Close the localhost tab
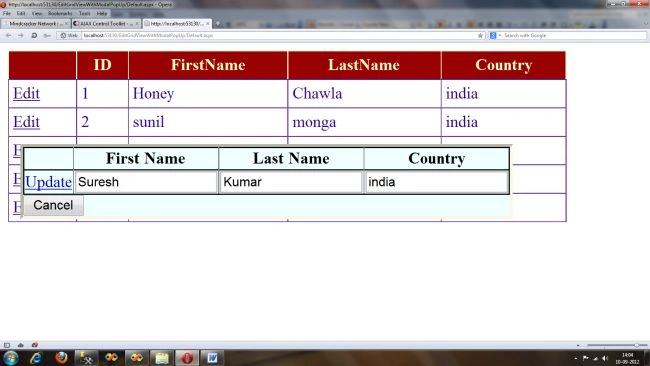This screenshot has width=650, height=366. tap(208, 24)
